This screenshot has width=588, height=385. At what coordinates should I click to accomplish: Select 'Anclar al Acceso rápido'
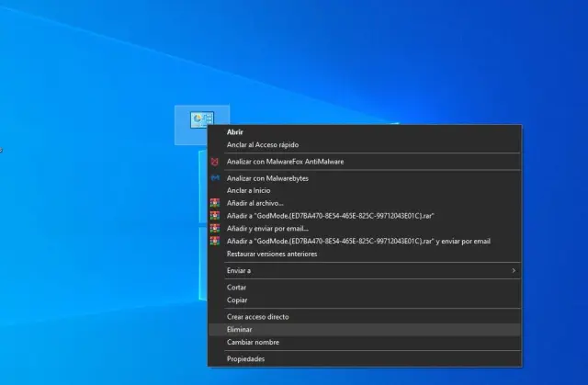[x=262, y=144]
